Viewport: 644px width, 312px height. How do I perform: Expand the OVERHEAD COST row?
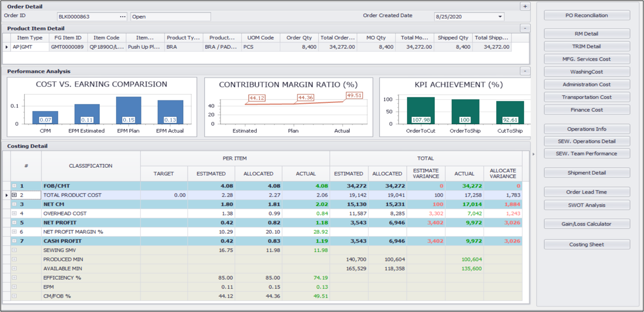click(x=14, y=213)
